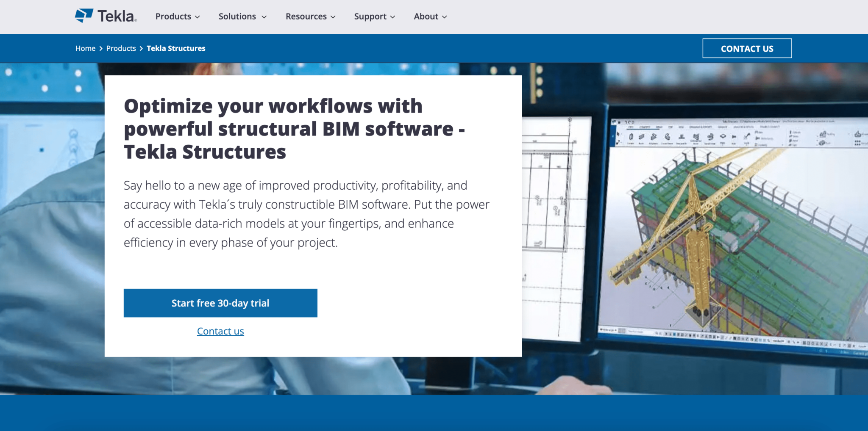Open the Resources navigation menu
This screenshot has width=868, height=431.
tap(306, 17)
